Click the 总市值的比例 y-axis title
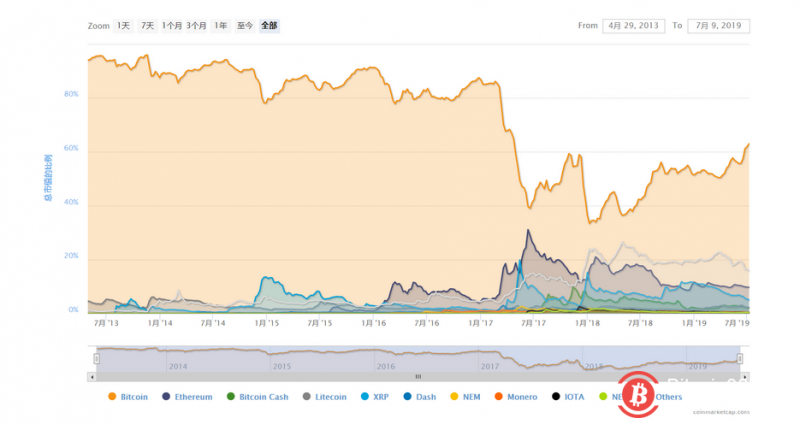This screenshot has height=424, width=800. pyautogui.click(x=48, y=178)
